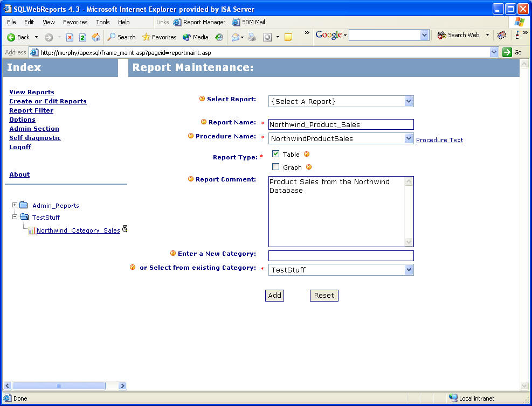Open the Admin Section link
Image resolution: width=532 pixels, height=406 pixels.
(x=34, y=129)
